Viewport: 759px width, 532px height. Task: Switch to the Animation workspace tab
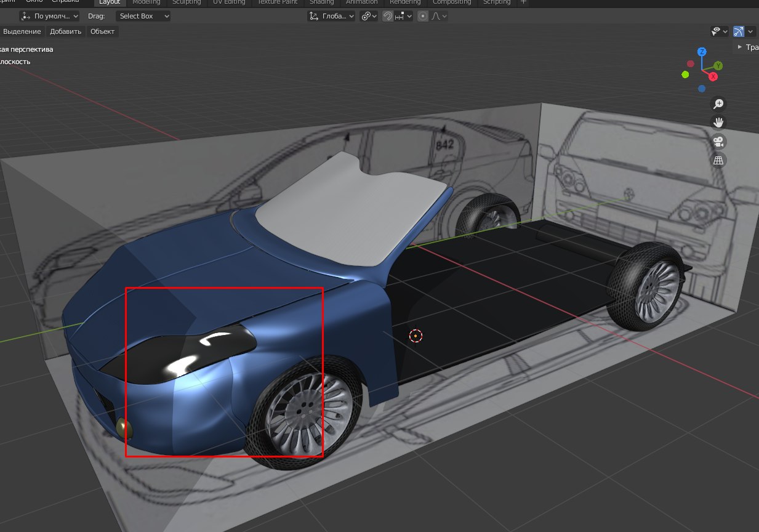[361, 2]
